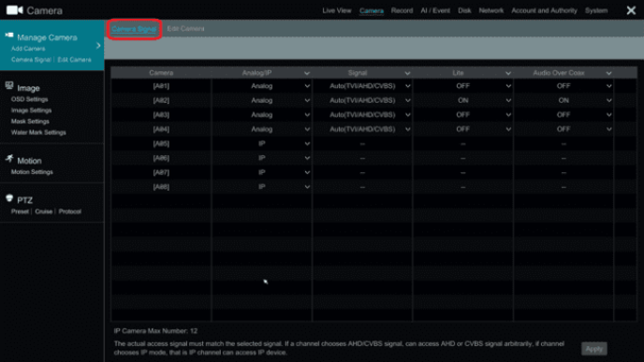Open Lite column header dropdown

click(508, 73)
